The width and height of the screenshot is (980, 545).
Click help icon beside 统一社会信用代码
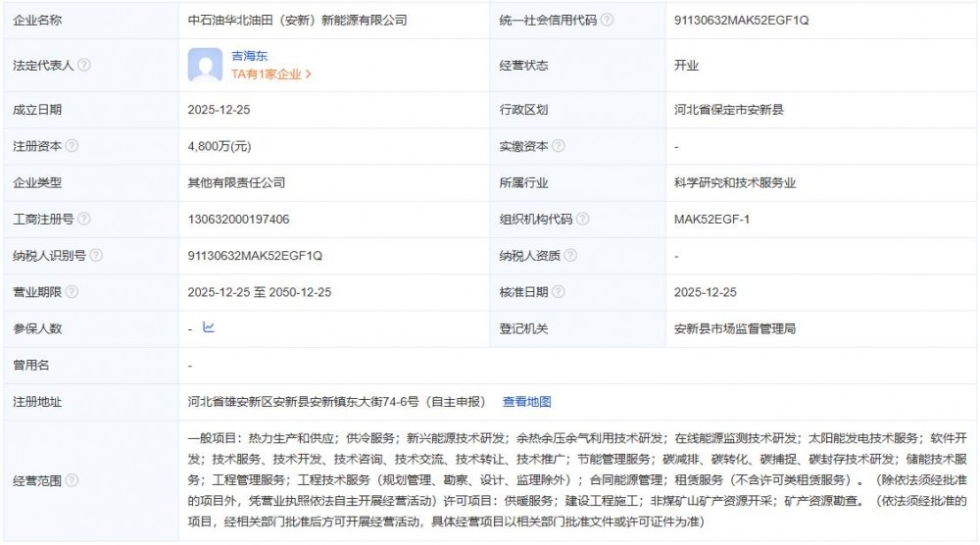608,20
